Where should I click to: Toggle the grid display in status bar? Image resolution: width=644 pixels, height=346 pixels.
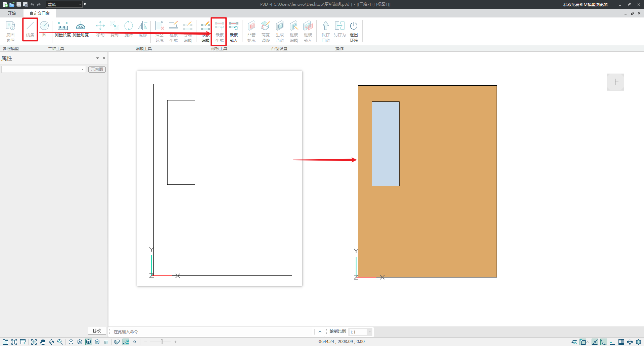pos(621,342)
